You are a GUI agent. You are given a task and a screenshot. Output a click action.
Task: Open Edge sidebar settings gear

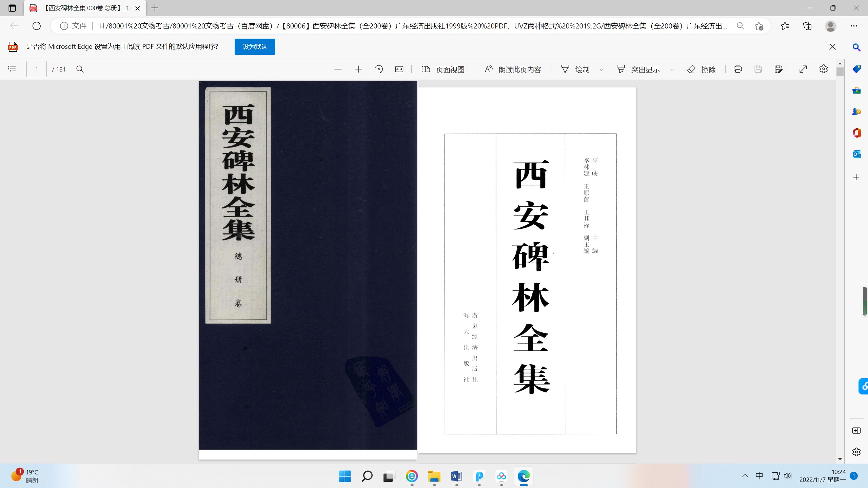[x=856, y=452]
